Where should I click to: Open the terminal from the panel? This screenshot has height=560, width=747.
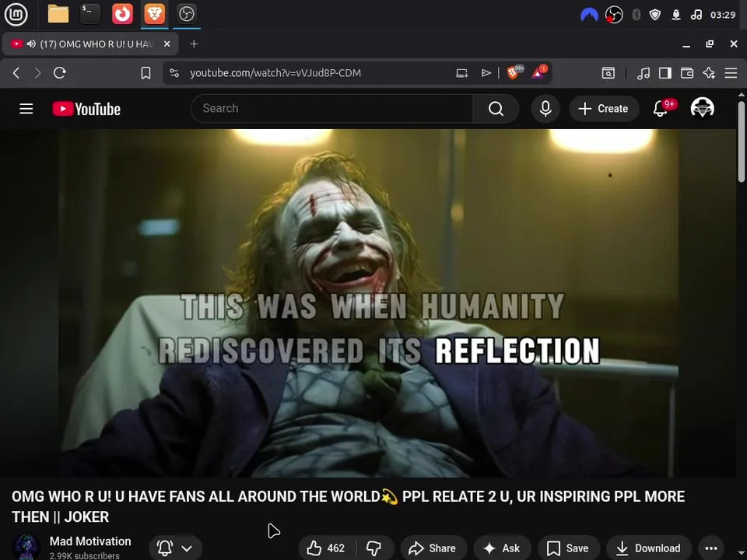tap(90, 14)
